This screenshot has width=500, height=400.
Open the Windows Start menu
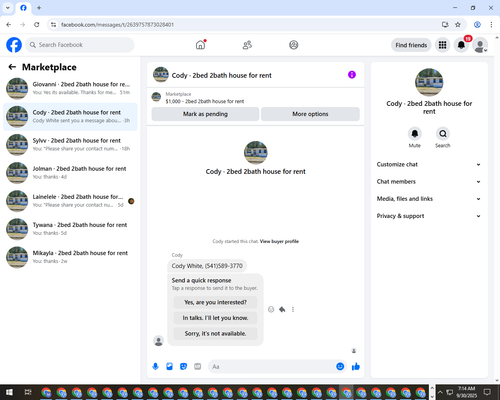coord(9,392)
